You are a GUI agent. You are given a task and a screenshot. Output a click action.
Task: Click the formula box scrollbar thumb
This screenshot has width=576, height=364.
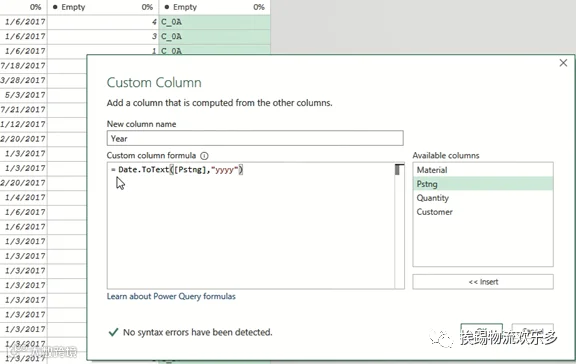(397, 169)
